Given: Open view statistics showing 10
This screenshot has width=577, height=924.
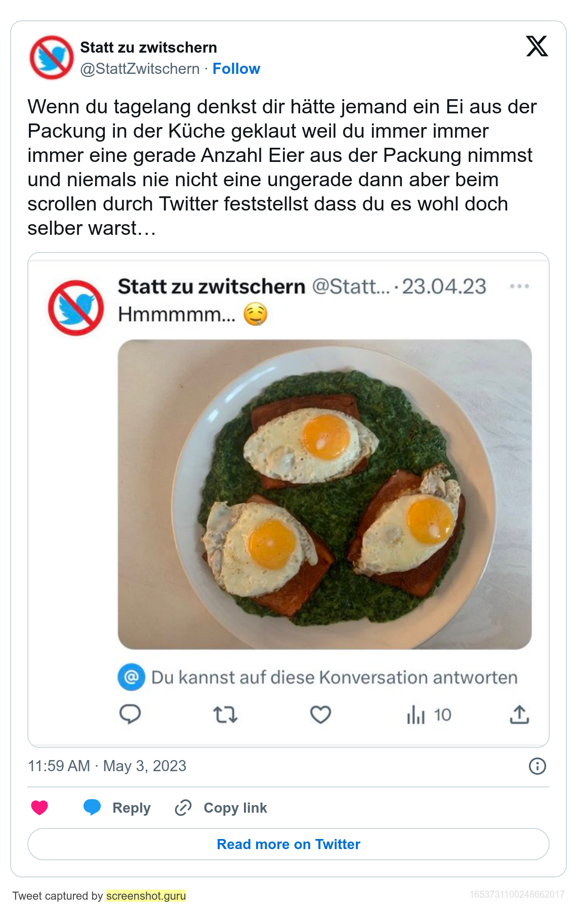Looking at the screenshot, I should (x=429, y=715).
